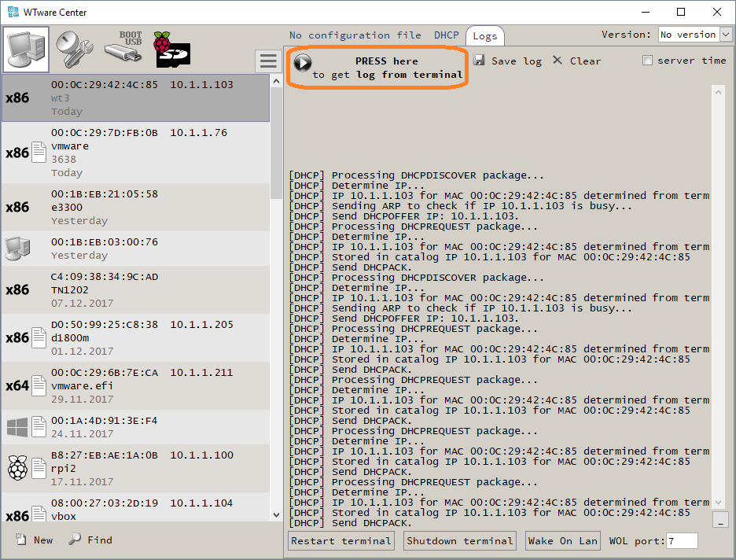Click the config file icon for vmware terminal

click(39, 153)
